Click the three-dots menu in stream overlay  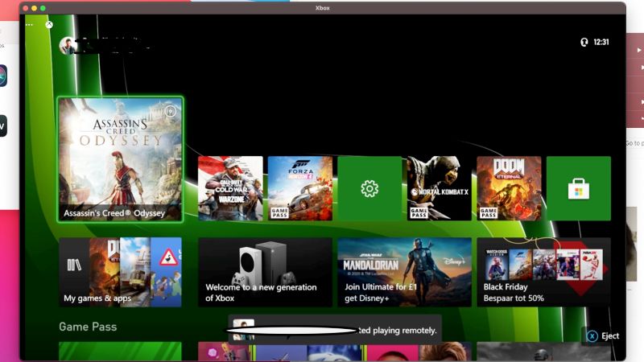point(29,25)
